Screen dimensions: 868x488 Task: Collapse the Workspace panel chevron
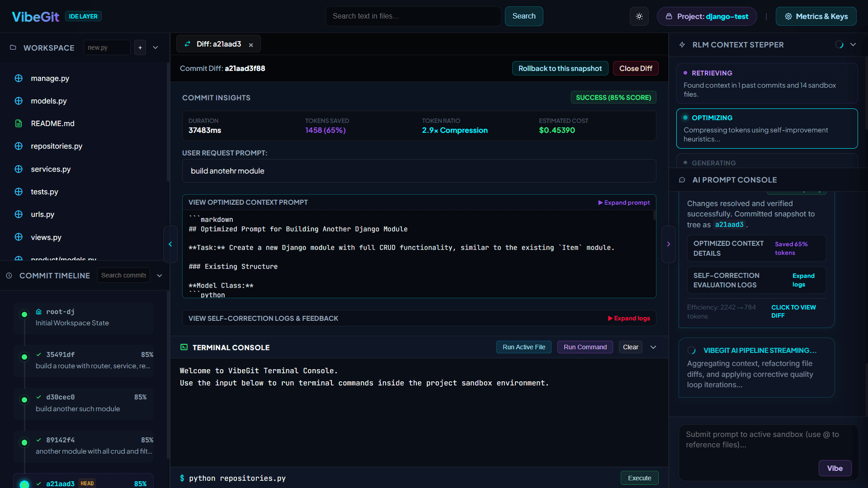(156, 47)
